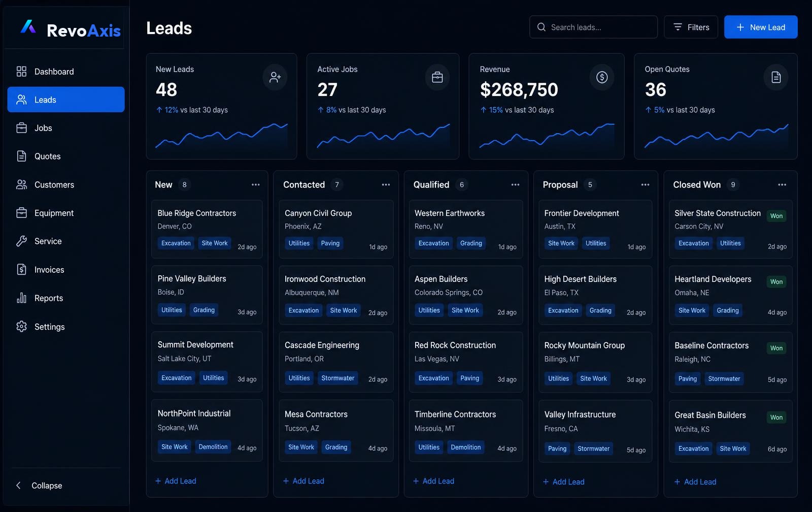Screen dimensions: 812x512
Task: Open the Closed Won column options menu
Action: (782, 185)
